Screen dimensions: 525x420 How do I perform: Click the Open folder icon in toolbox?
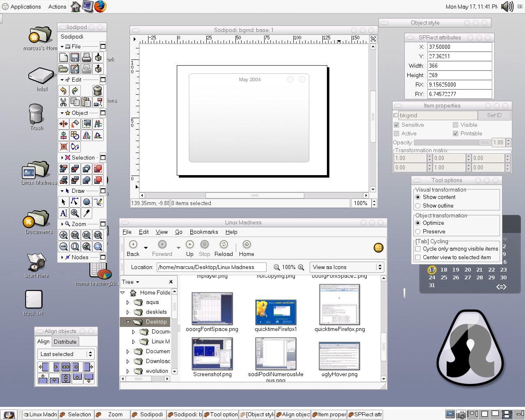tap(64, 69)
